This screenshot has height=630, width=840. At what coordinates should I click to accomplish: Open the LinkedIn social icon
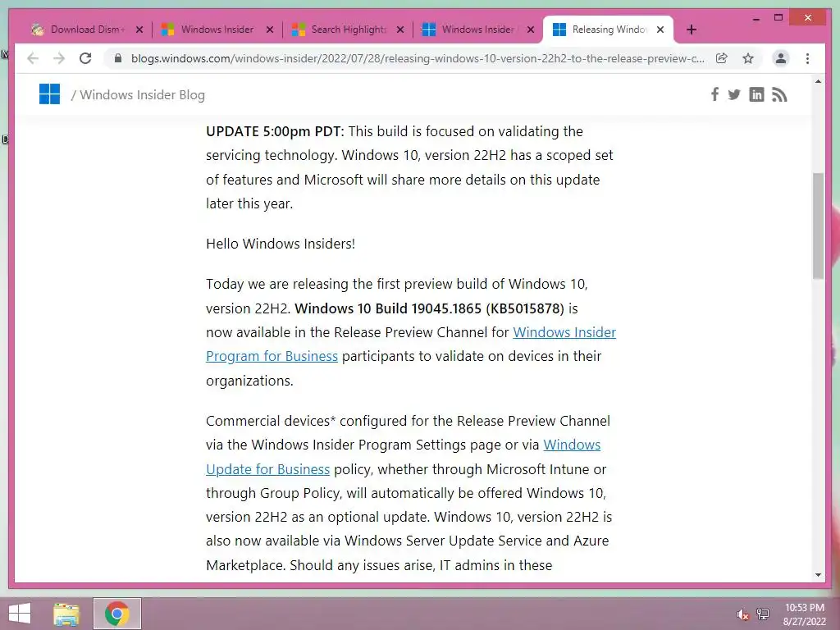[x=756, y=95]
